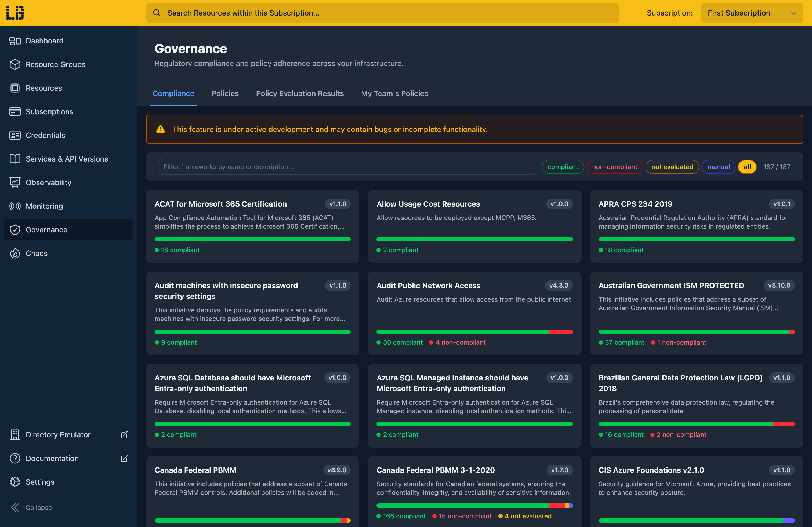Click the Settings gear icon

(x=15, y=482)
